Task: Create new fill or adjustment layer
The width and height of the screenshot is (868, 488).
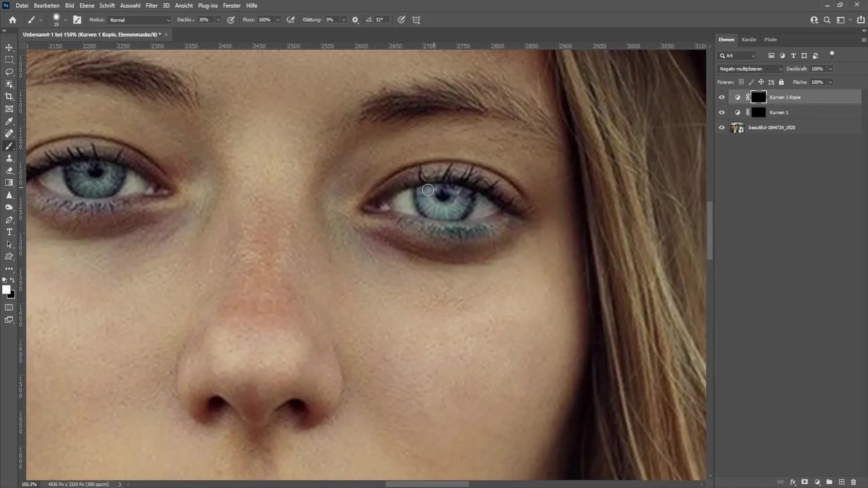Action: pos(817,482)
